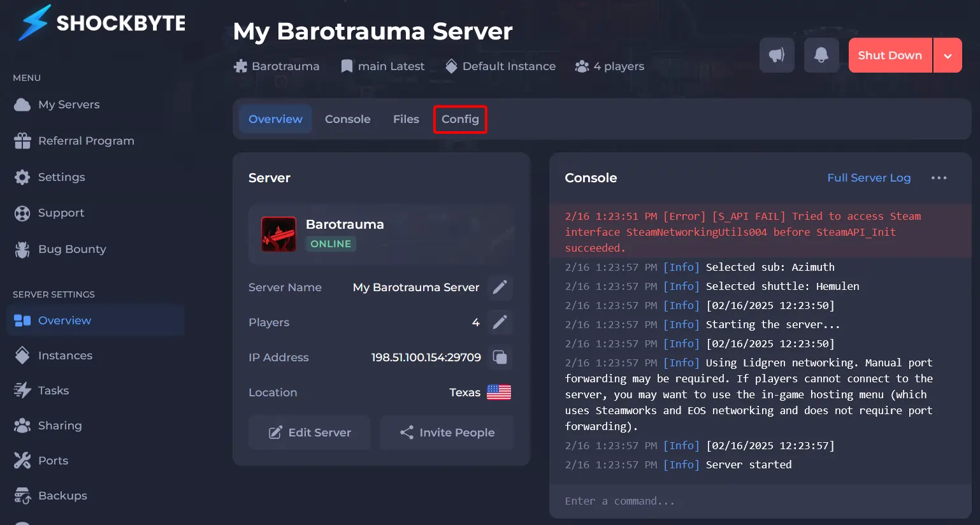Open Backups in server settings sidebar
980x525 pixels.
coord(62,496)
